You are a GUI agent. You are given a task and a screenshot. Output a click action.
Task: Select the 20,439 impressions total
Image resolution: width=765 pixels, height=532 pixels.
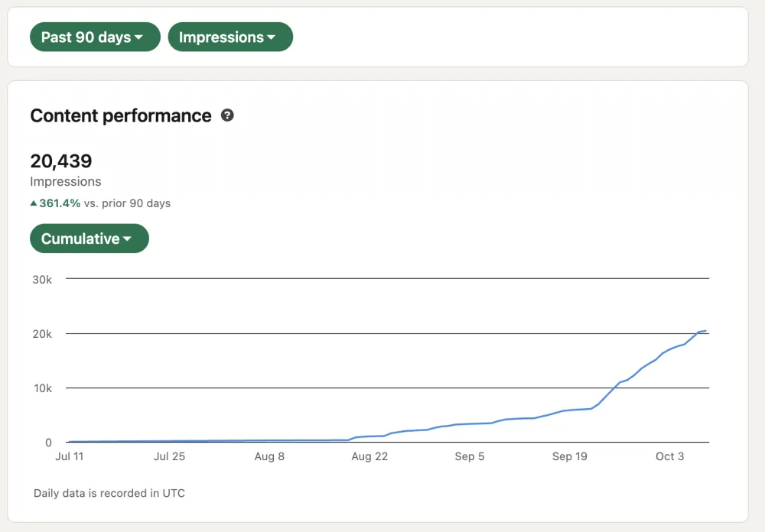61,161
